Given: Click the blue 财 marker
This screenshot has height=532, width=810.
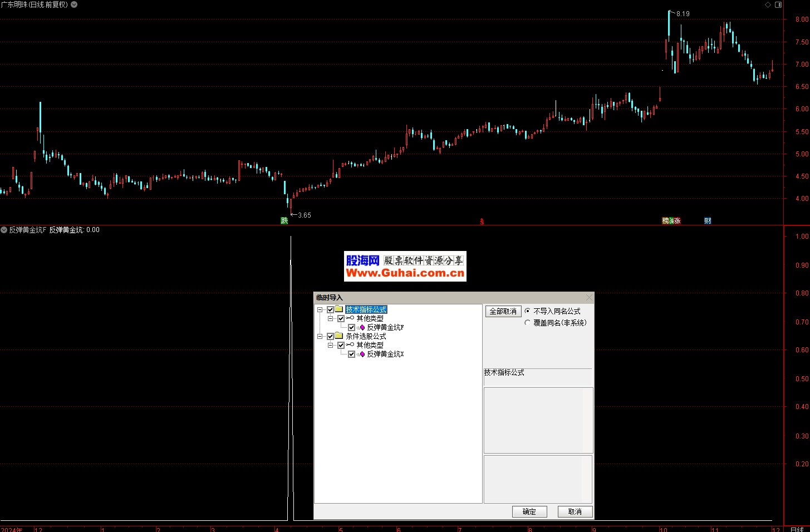Looking at the screenshot, I should pyautogui.click(x=708, y=221).
